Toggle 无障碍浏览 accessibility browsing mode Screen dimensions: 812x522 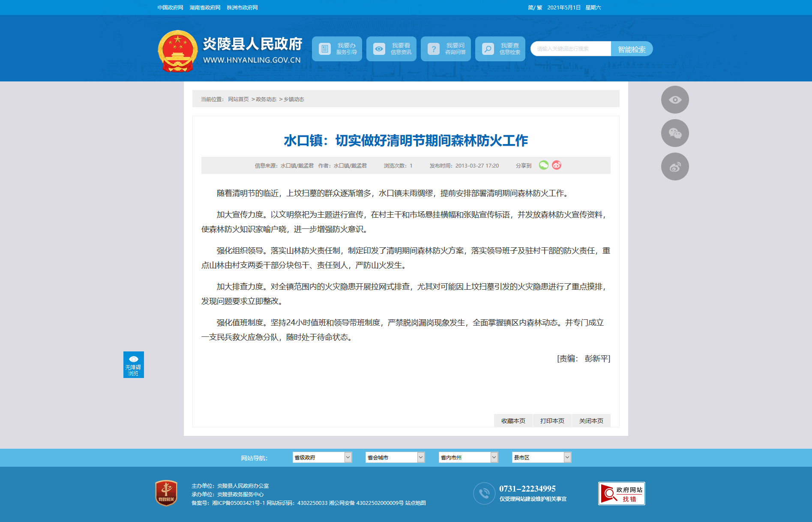(x=134, y=365)
